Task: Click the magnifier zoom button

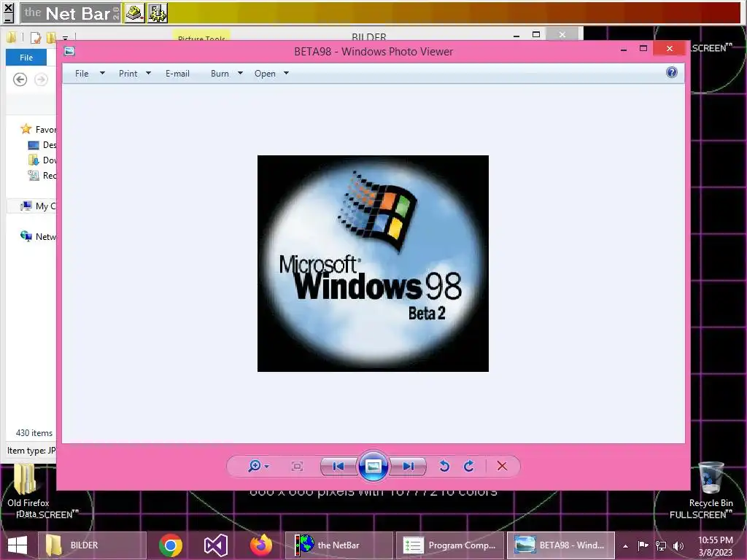Action: coord(255,466)
